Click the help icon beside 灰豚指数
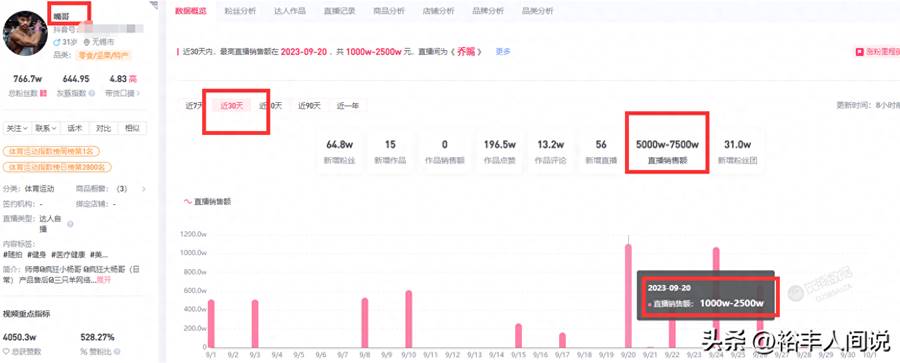The width and height of the screenshot is (900, 363). pyautogui.click(x=91, y=93)
